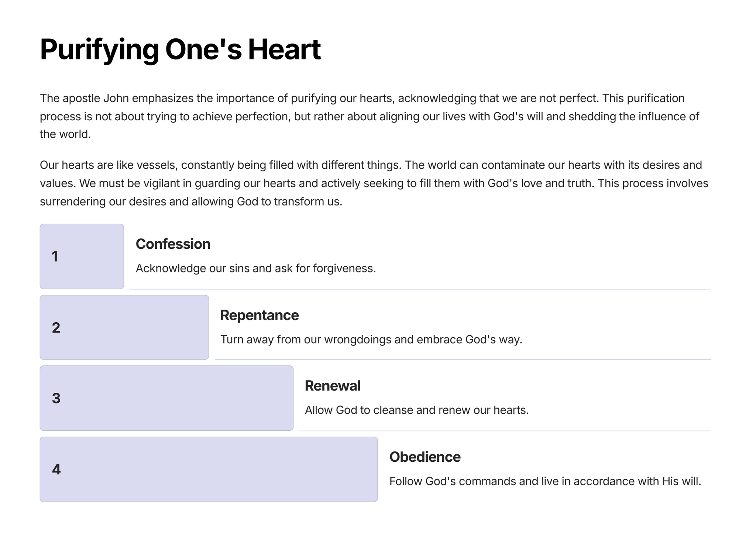Click the "Purifying One's Heart" title
Image resolution: width=756 pixels, height=533 pixels.
click(x=180, y=49)
